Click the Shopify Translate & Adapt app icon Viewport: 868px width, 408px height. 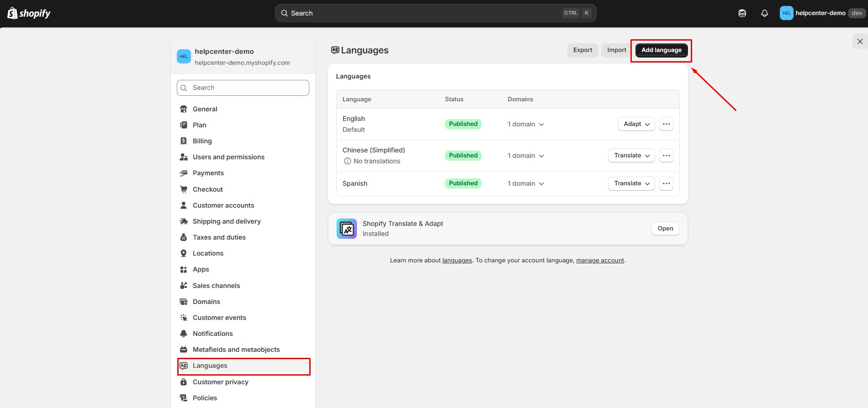tap(347, 229)
